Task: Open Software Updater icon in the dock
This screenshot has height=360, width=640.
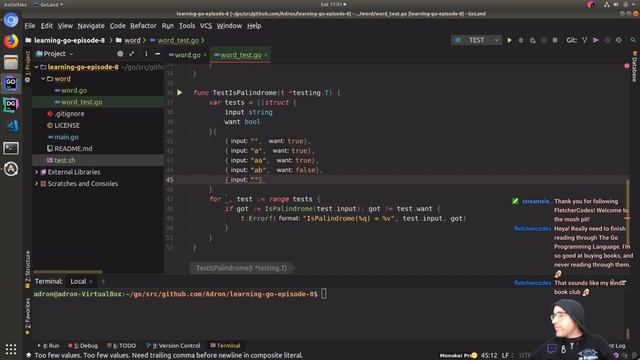Action: pos(11,169)
